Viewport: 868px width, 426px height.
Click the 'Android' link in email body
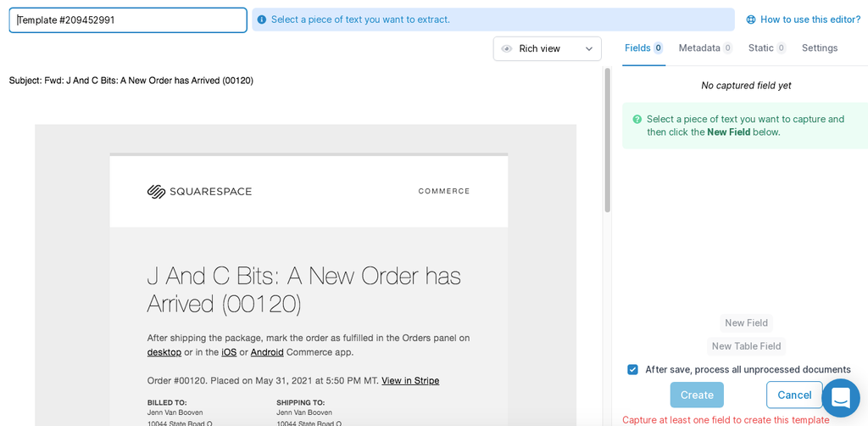click(x=267, y=352)
